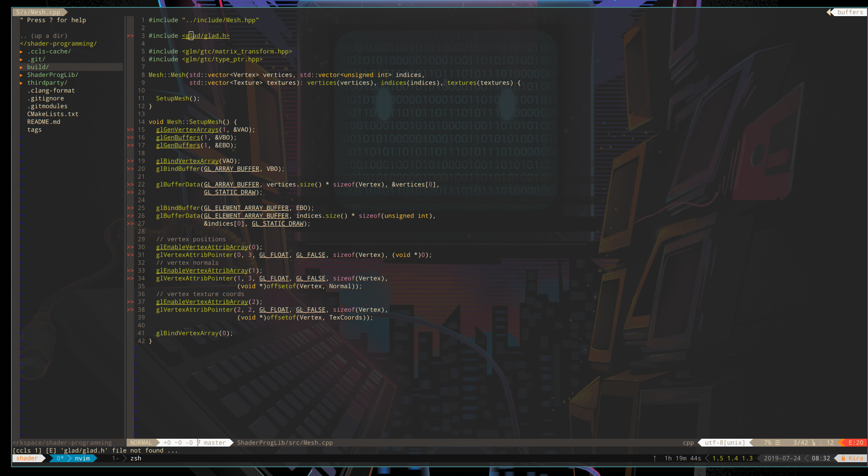Open README.md from the tree
The height and width of the screenshot is (476, 868).
[44, 122]
